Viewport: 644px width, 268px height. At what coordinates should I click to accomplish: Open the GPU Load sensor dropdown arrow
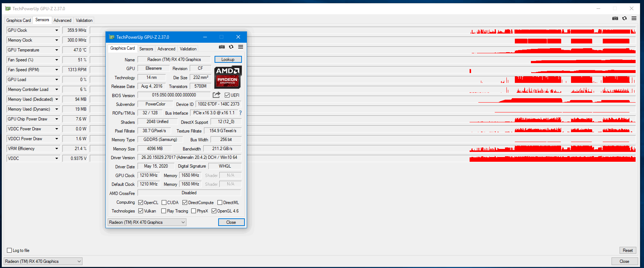(x=57, y=80)
